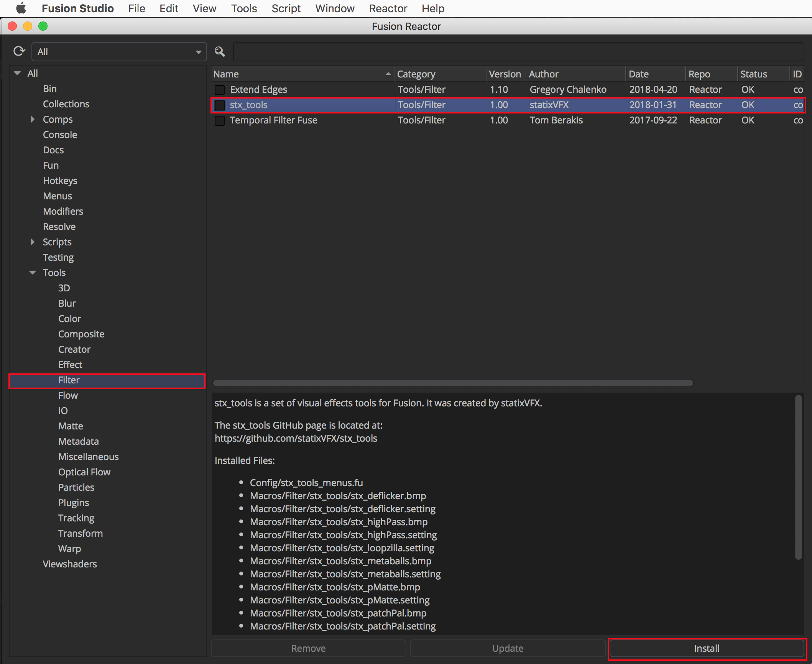The width and height of the screenshot is (812, 664).
Task: Sort by Name column header
Action: coord(302,74)
